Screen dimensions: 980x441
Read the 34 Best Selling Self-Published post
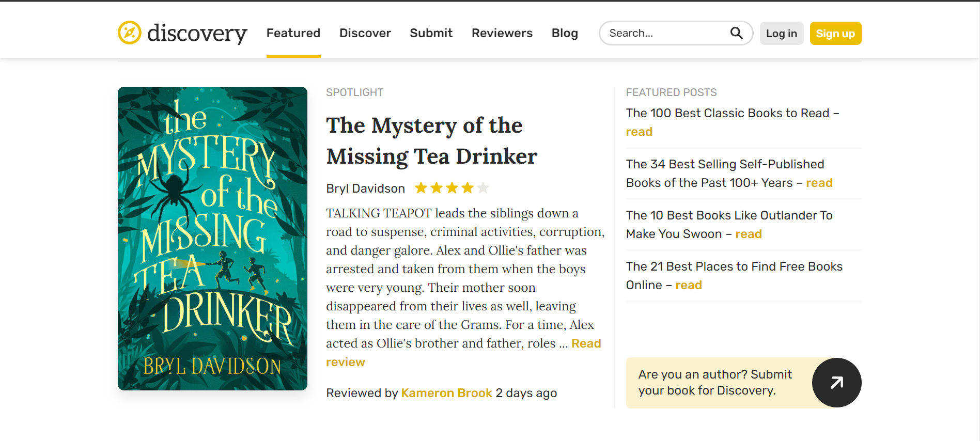click(x=819, y=183)
